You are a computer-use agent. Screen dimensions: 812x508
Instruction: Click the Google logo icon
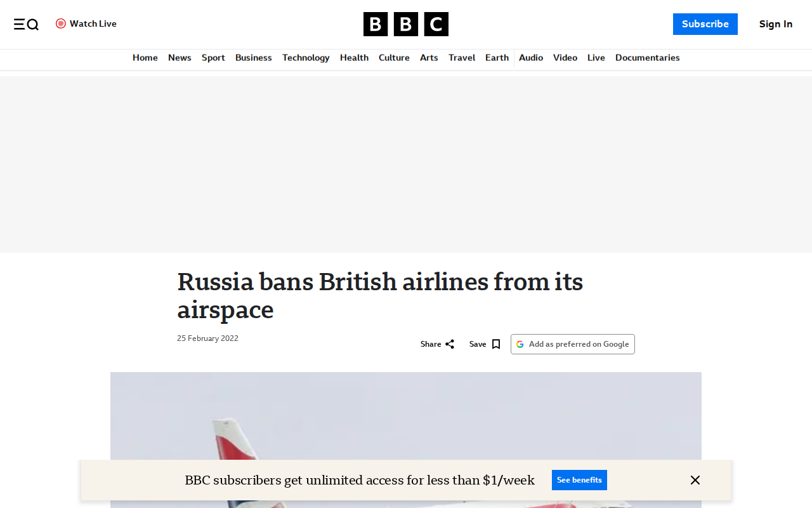click(520, 344)
